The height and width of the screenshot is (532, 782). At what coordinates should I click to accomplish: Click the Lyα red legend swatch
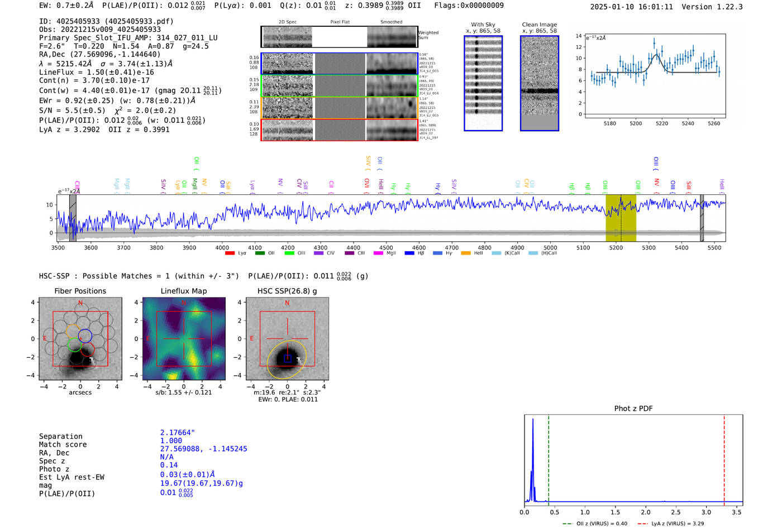[x=230, y=253]
